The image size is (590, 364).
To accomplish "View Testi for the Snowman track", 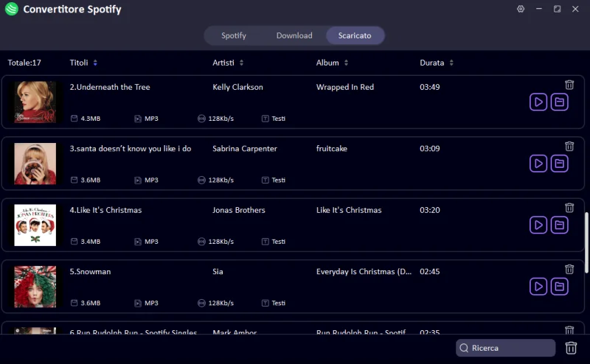I will point(274,303).
